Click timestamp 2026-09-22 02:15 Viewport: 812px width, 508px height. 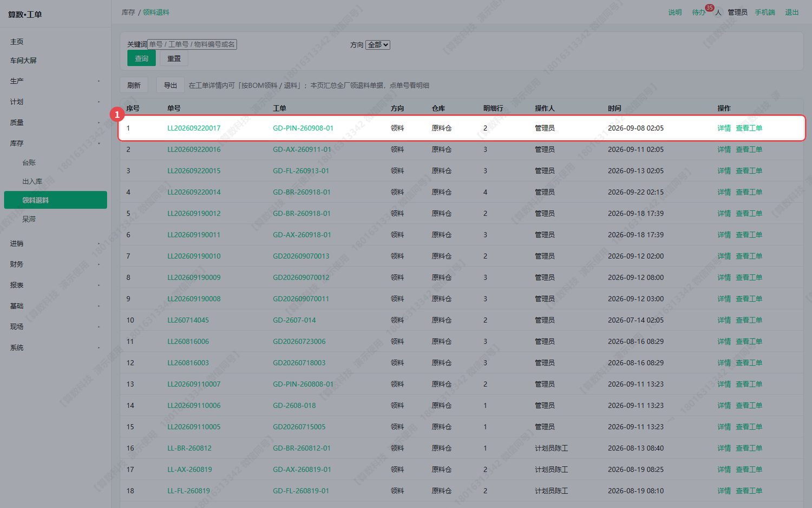click(636, 192)
